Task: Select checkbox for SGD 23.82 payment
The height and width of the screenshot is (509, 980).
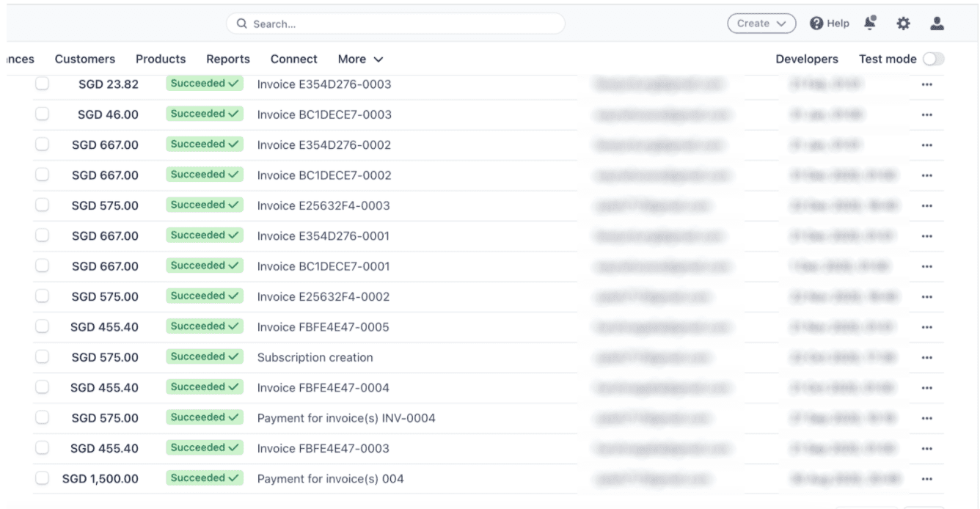Action: pos(42,84)
